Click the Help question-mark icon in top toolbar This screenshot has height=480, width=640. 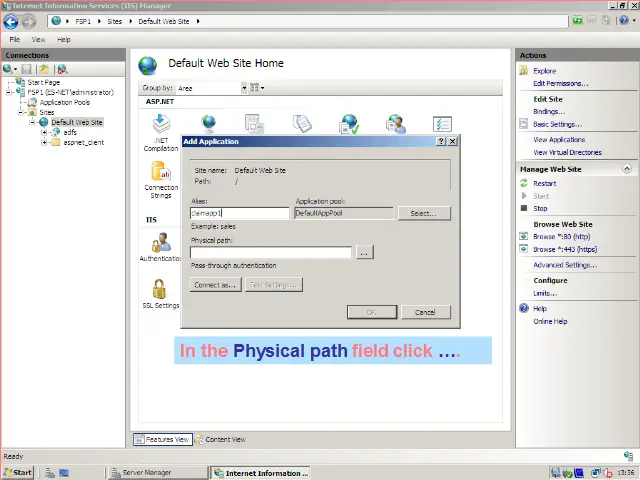[x=623, y=20]
